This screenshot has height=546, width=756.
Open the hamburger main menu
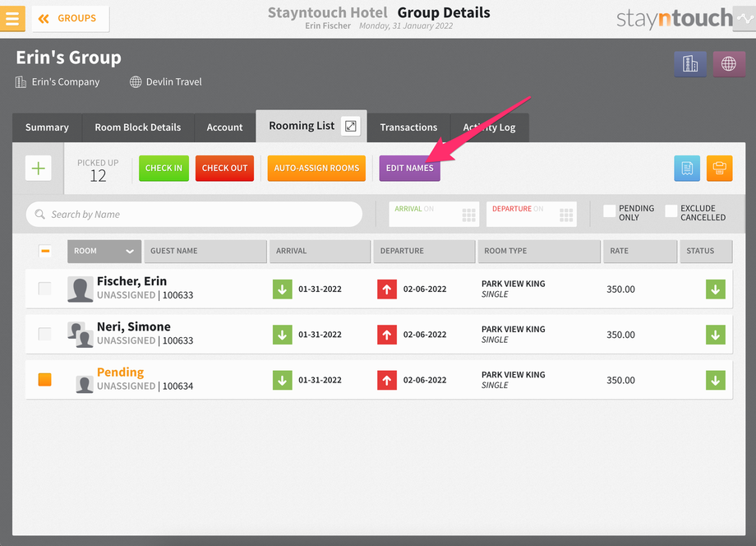tap(12, 19)
